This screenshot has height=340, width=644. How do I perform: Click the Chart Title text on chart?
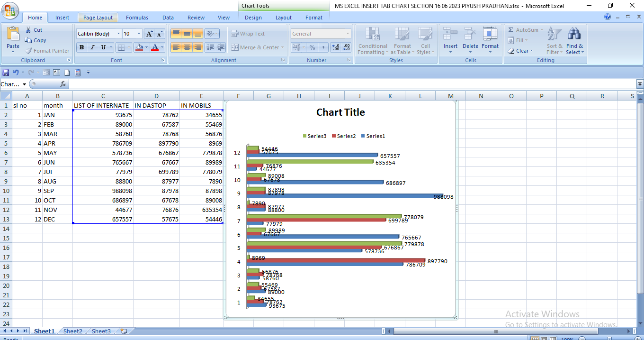point(340,112)
